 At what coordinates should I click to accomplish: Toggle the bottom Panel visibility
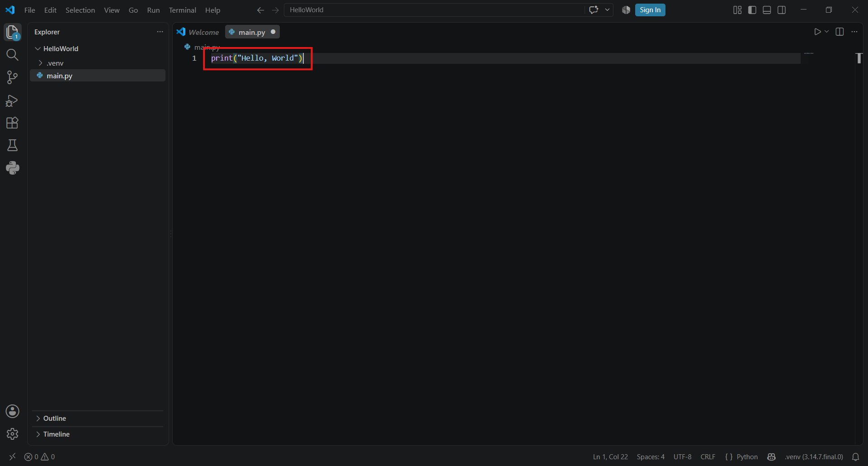[767, 10]
